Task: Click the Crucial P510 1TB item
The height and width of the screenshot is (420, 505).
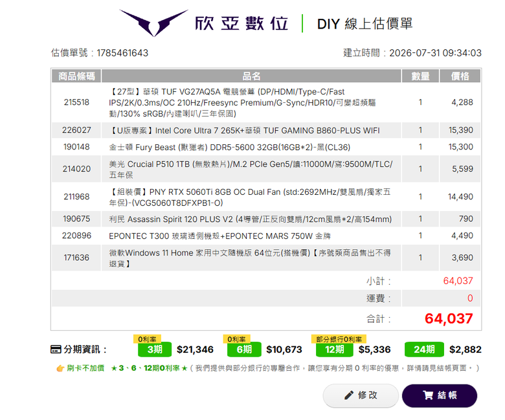Action: pos(251,170)
